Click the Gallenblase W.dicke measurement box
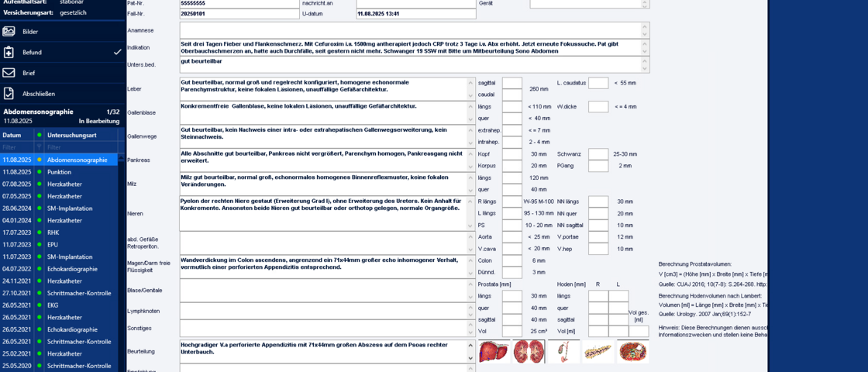868x372 pixels. point(598,107)
